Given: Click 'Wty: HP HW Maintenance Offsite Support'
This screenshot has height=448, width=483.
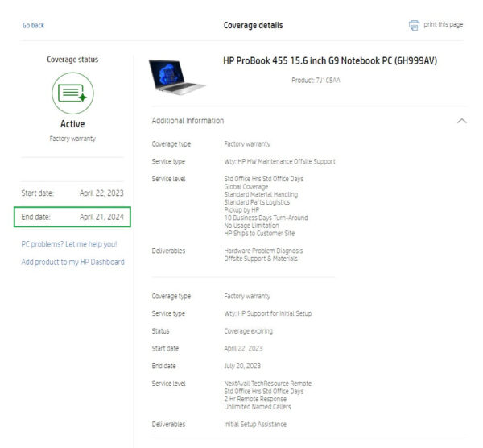Looking at the screenshot, I should coord(279,162).
